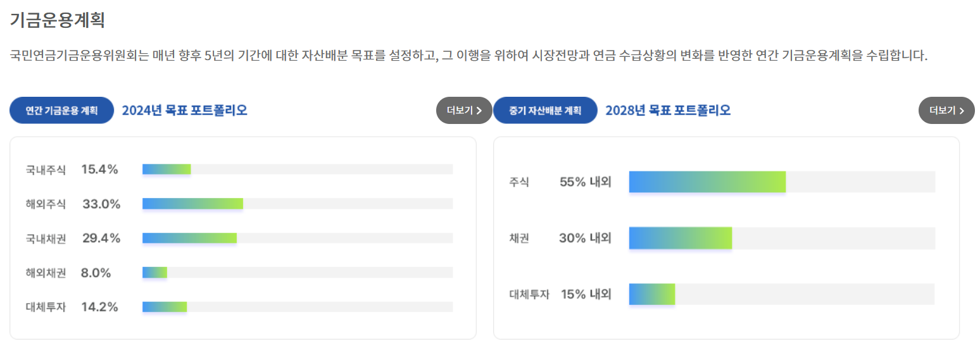980x346 pixels.
Task: Click the 연간 기금운용 계획 pill button
Action: click(x=61, y=111)
